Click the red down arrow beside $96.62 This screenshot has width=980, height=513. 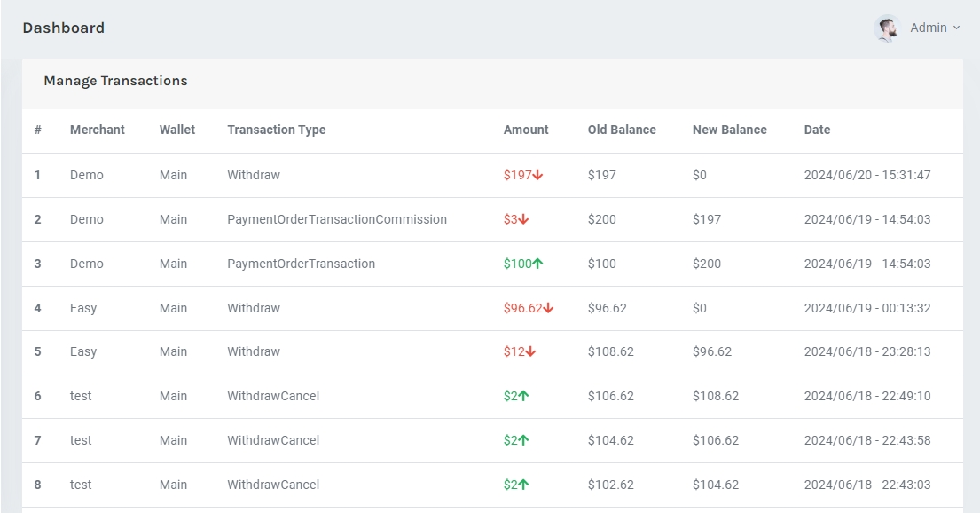click(x=548, y=308)
